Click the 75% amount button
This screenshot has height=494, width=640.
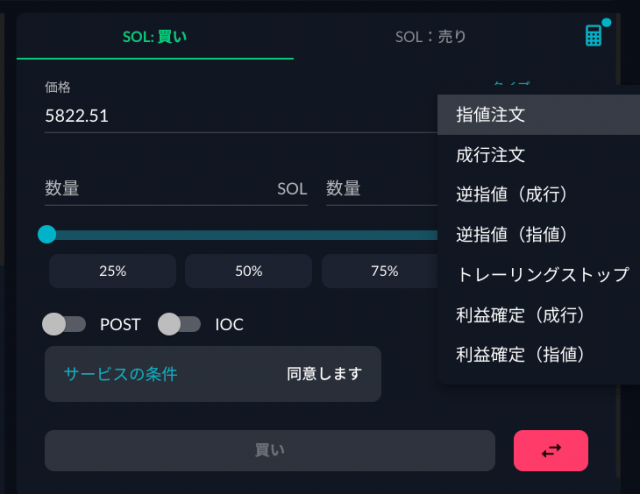coord(384,271)
